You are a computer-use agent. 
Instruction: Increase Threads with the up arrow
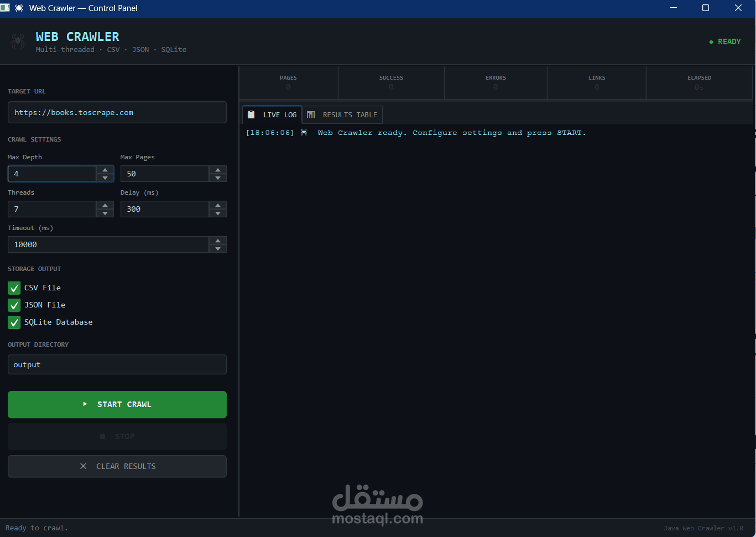pos(105,205)
